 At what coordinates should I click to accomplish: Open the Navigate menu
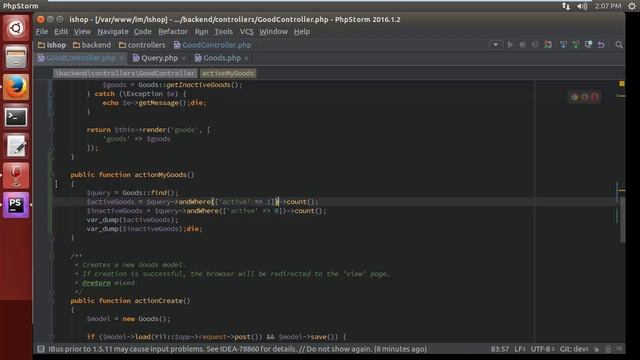[113, 31]
